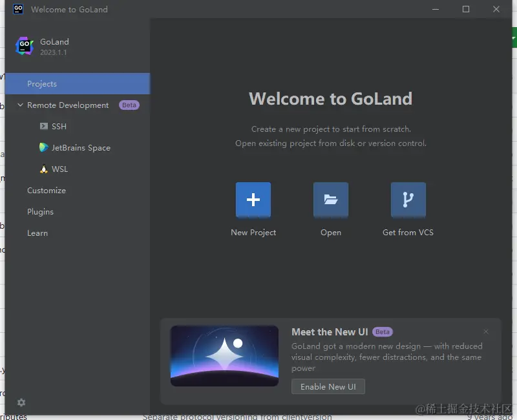Viewport: 517px width, 420px height.
Task: Maximize the Welcome to GoLand window
Action: click(466, 9)
